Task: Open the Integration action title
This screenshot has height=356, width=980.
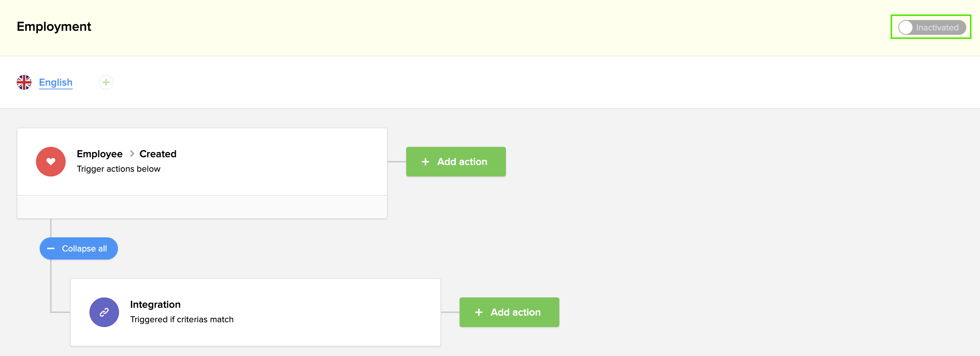Action: [155, 304]
